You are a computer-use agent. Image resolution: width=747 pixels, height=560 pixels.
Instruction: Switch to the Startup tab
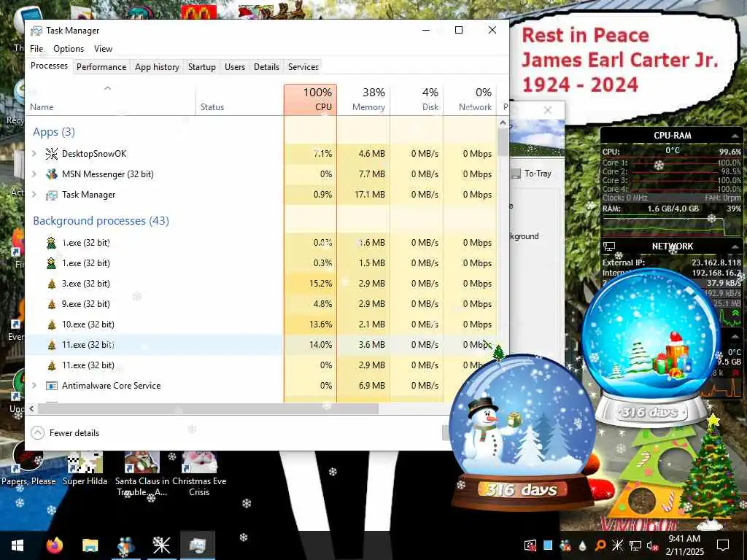point(201,67)
